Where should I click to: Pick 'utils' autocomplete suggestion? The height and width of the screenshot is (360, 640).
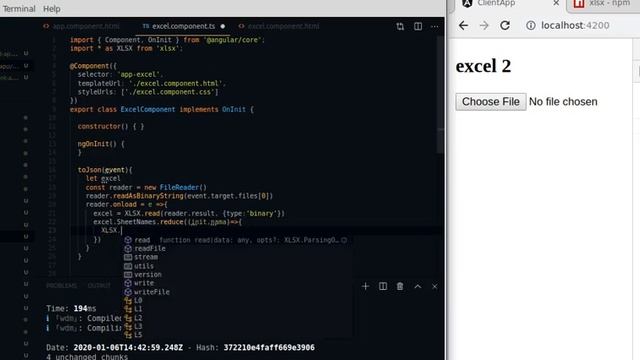tap(238, 266)
